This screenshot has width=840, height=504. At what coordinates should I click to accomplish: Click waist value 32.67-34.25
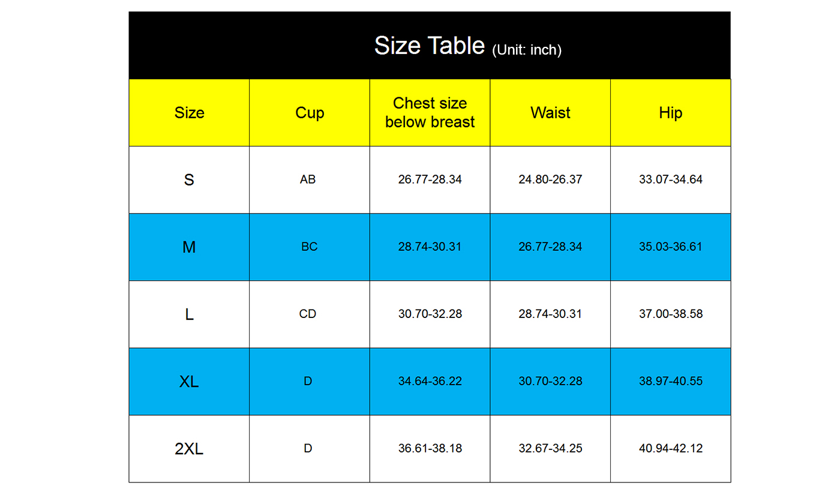point(550,448)
